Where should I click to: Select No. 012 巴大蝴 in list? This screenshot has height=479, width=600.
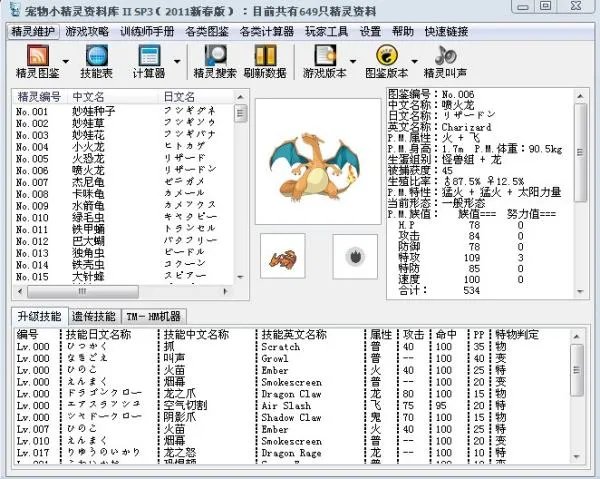click(122, 241)
